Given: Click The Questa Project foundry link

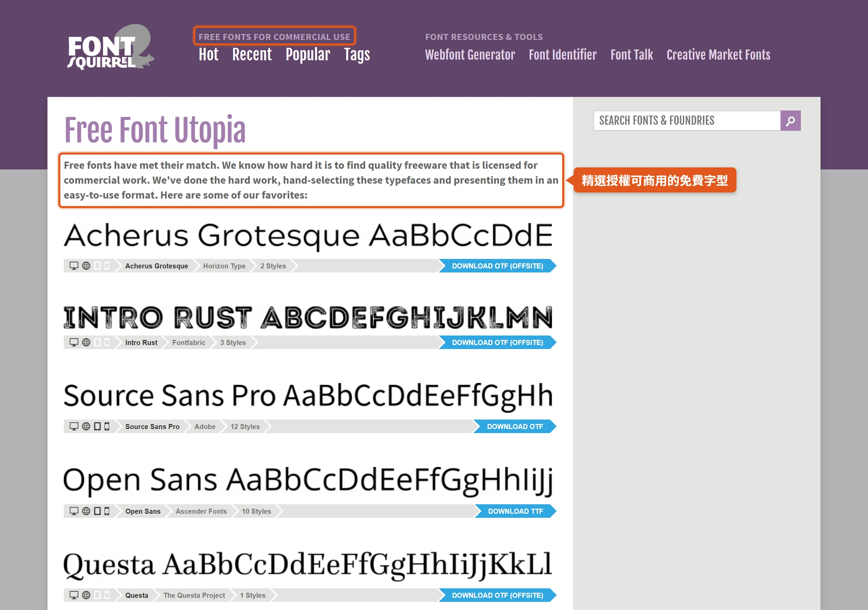Looking at the screenshot, I should (194, 595).
